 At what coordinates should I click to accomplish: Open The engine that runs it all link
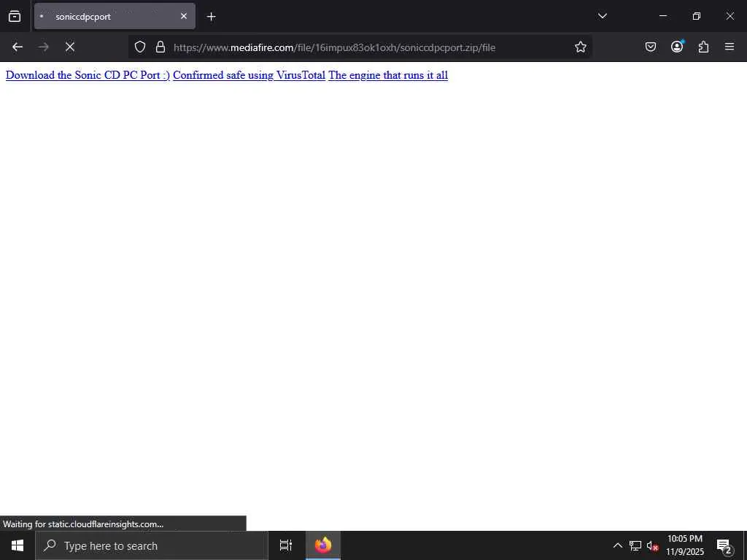(x=388, y=75)
